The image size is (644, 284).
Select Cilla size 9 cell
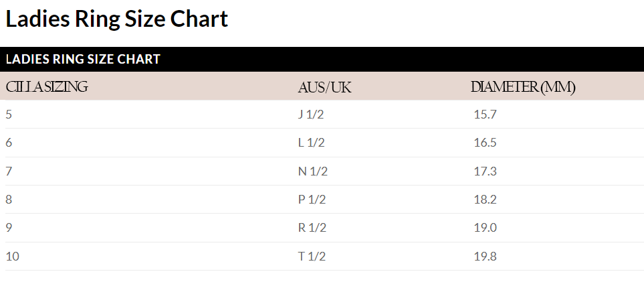(x=9, y=228)
